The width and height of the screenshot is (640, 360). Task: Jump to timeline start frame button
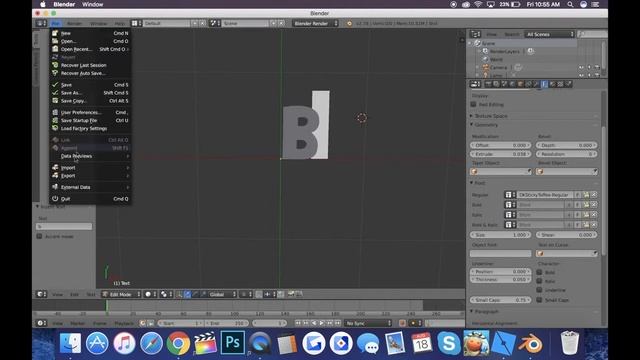(x=298, y=323)
